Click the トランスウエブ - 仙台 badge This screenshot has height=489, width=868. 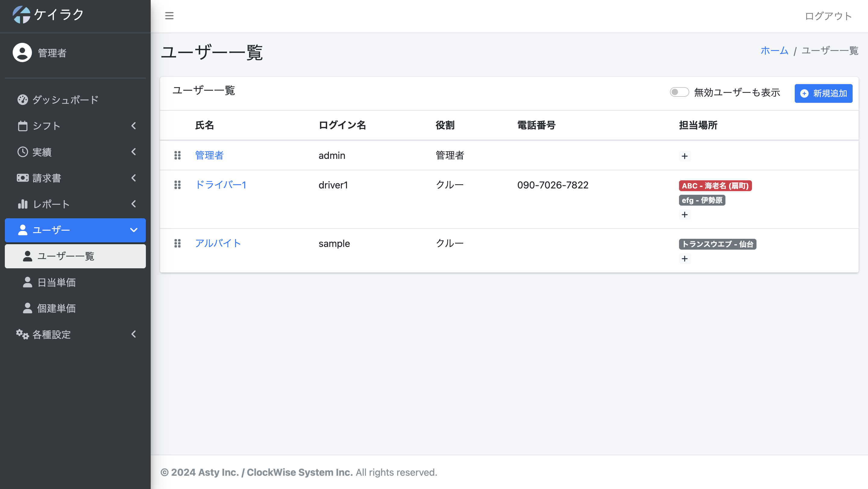click(717, 244)
